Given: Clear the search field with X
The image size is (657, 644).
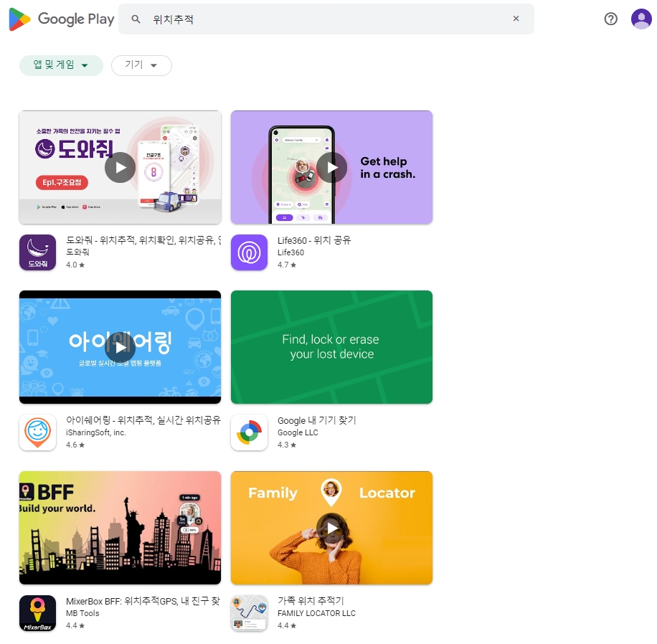Looking at the screenshot, I should [516, 19].
